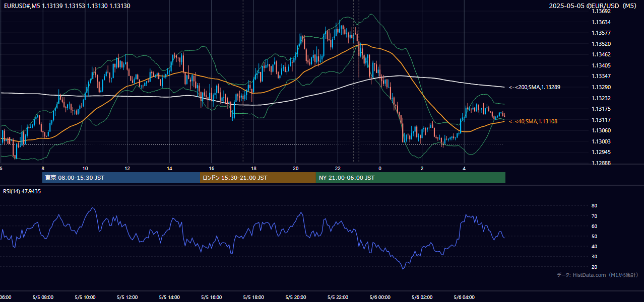
Task: Click price axis value 1.13347
Action: (x=602, y=76)
